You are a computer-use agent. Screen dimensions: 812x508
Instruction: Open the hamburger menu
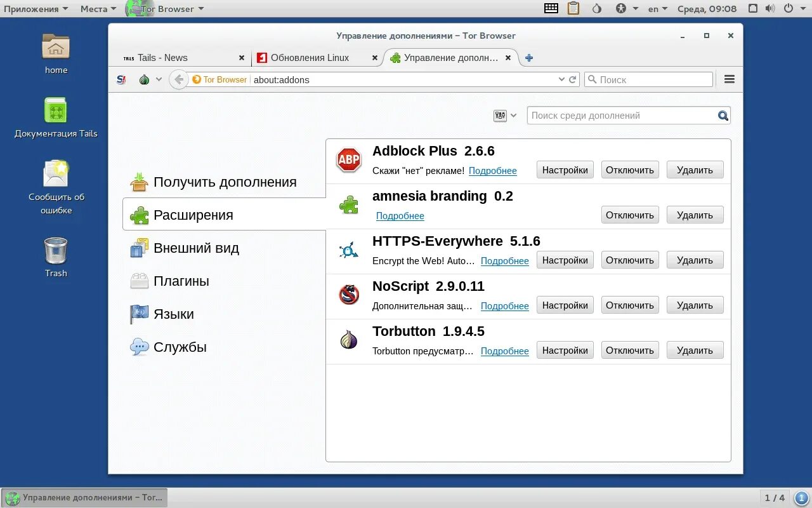click(x=730, y=79)
